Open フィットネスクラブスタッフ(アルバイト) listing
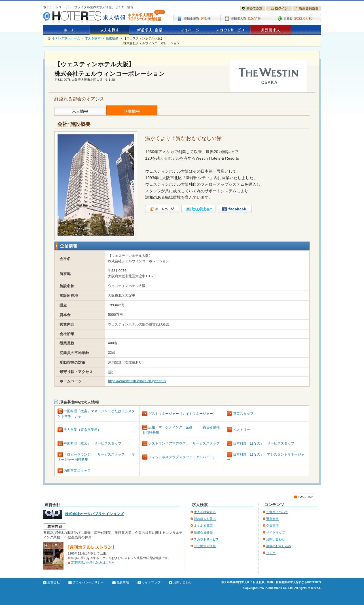The width and height of the screenshot is (364, 605). tap(182, 457)
